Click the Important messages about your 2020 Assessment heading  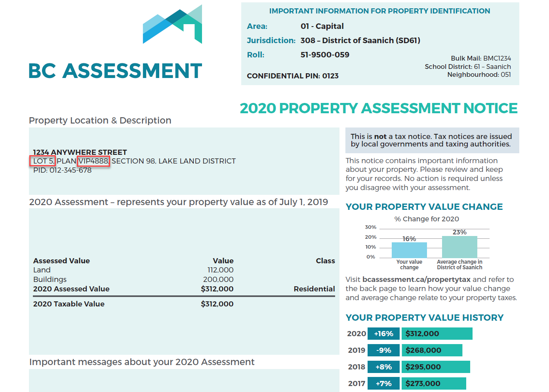click(x=142, y=362)
